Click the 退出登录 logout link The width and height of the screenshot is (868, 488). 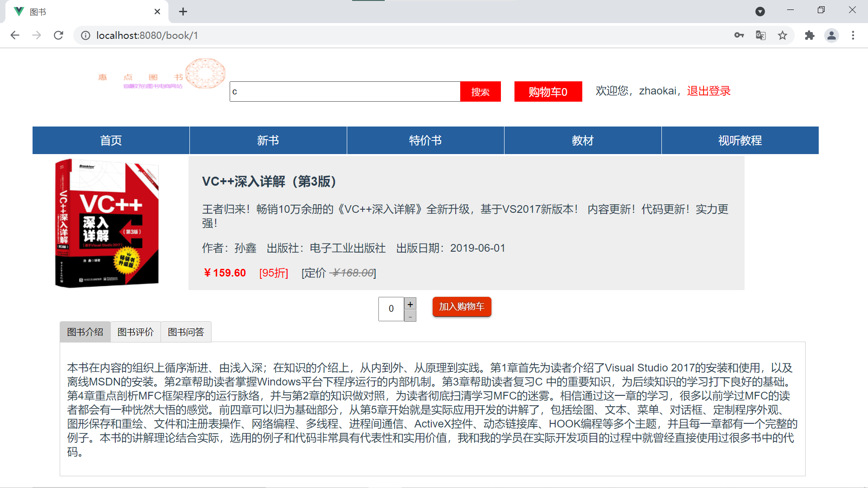[708, 90]
